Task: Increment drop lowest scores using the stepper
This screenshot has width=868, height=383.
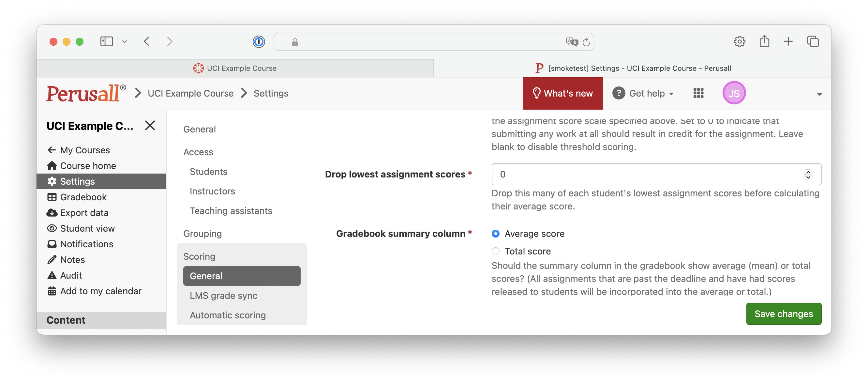Action: (x=808, y=172)
